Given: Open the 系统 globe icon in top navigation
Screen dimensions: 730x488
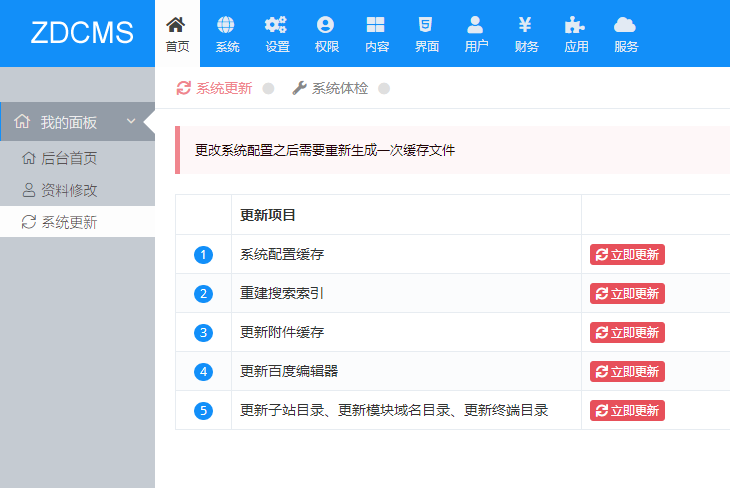Looking at the screenshot, I should pos(227,33).
